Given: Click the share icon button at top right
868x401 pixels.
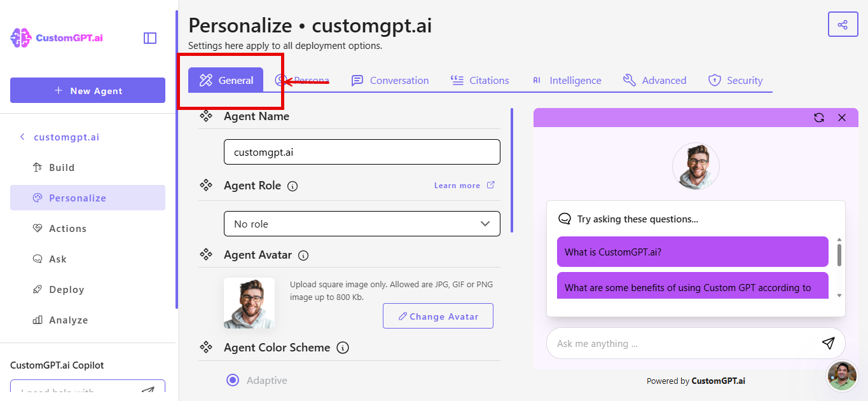Looking at the screenshot, I should tap(843, 25).
